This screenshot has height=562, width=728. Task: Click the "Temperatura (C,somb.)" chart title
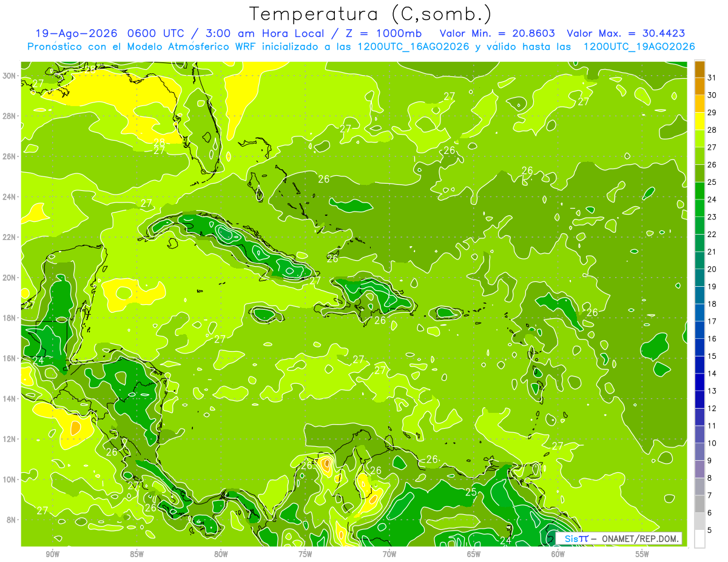coord(371,14)
